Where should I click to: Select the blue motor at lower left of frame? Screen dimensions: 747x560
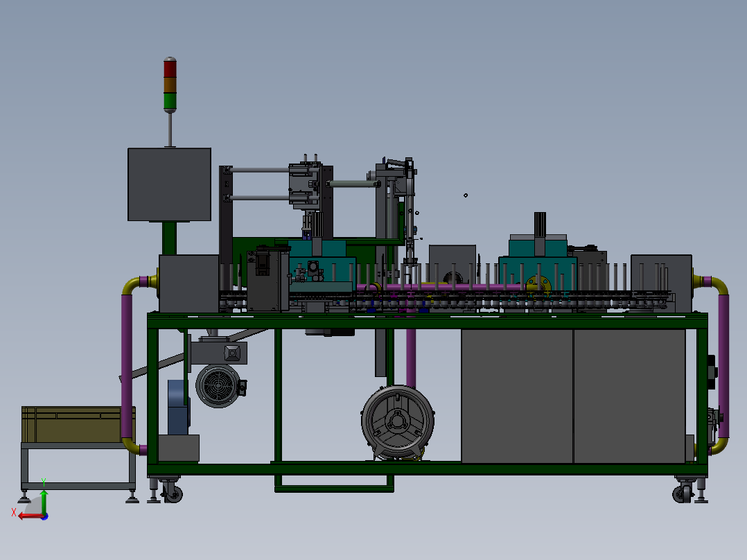click(x=178, y=407)
